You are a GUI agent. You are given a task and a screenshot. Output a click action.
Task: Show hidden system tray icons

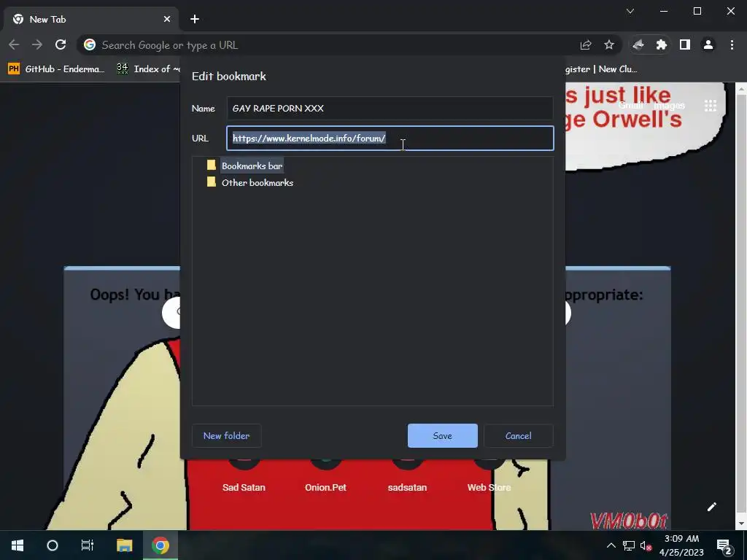(611, 545)
